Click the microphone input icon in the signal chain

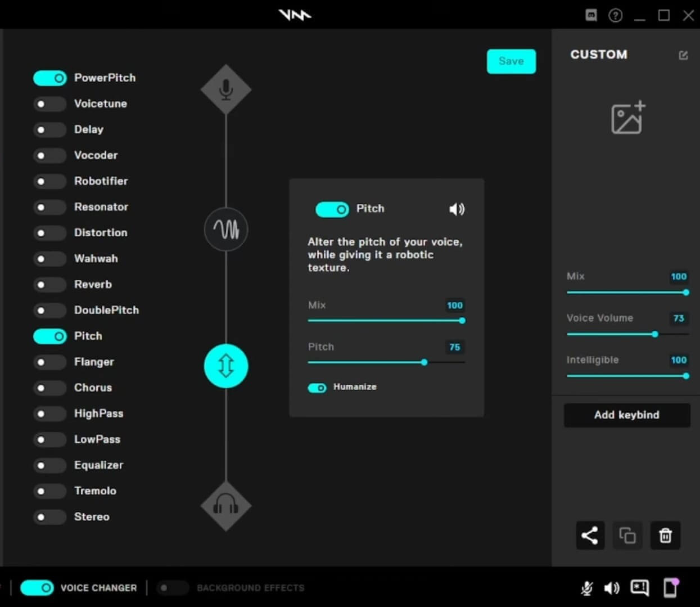point(226,89)
